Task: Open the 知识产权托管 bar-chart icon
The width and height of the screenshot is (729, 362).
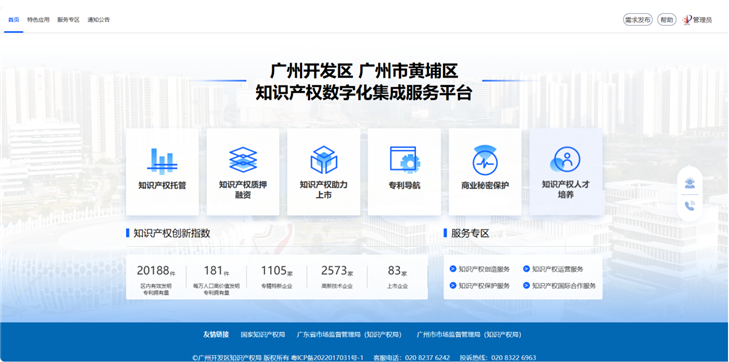Action: pyautogui.click(x=162, y=160)
